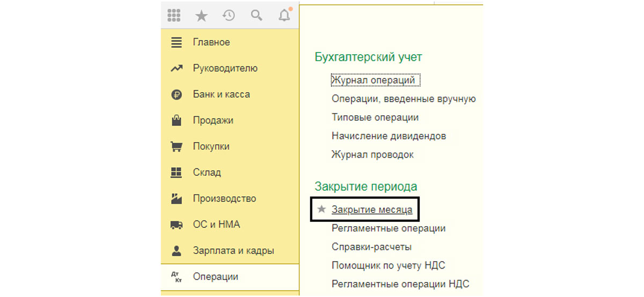Open Регламентные операции НДС link

point(400,284)
